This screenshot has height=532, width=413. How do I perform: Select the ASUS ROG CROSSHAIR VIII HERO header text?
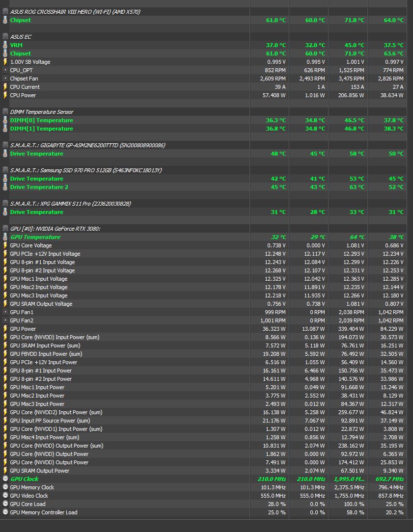click(75, 12)
